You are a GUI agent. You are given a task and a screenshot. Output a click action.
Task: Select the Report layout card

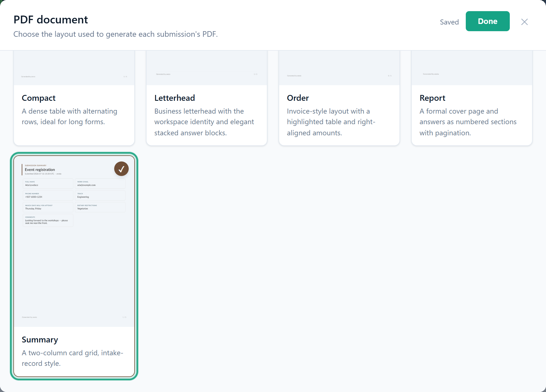pyautogui.click(x=472, y=98)
